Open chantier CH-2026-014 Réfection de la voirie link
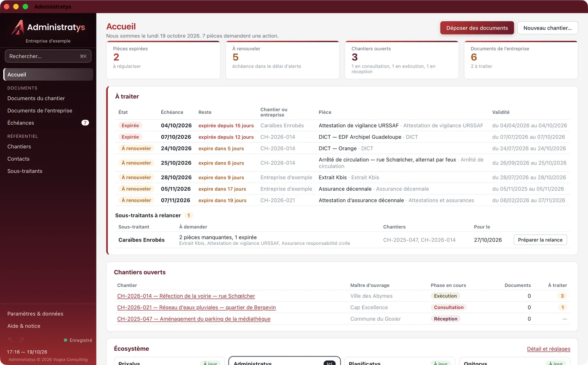Screen dimensions: 588x365 pos(186,296)
